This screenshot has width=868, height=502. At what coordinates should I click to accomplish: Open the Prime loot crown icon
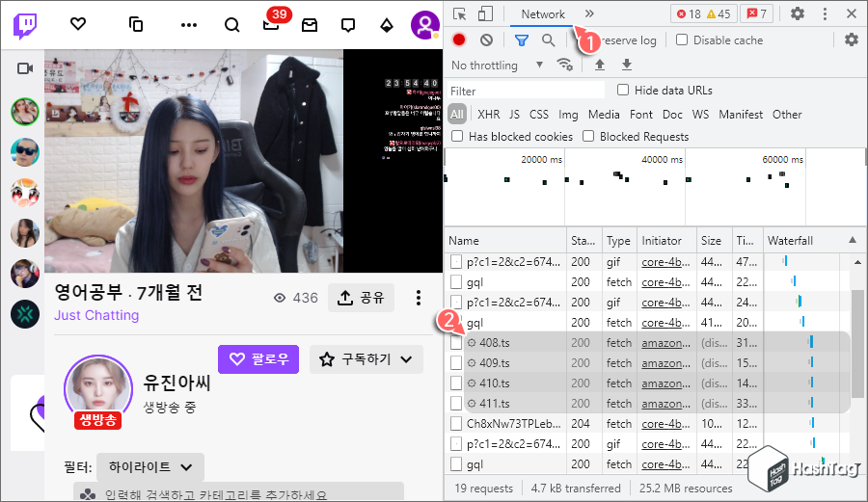pos(310,25)
